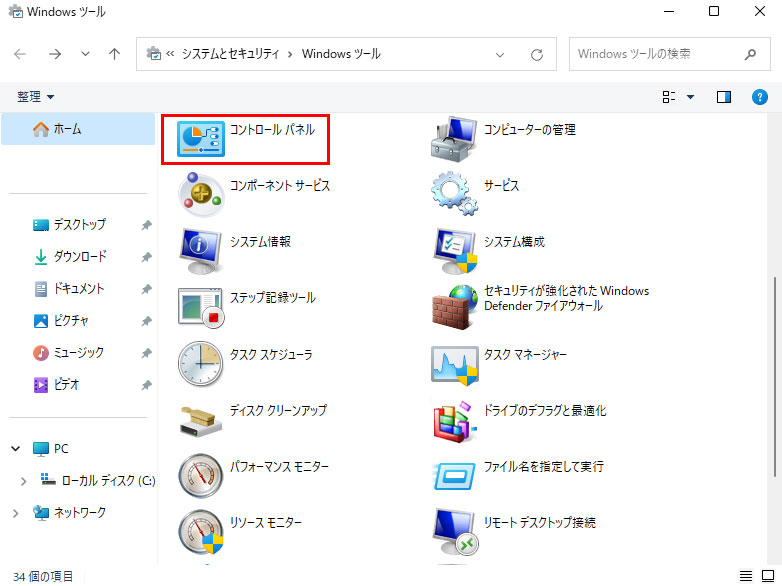The width and height of the screenshot is (782, 586).
Task: Open the ディスク クリーンアップ brush icon
Action: click(200, 421)
